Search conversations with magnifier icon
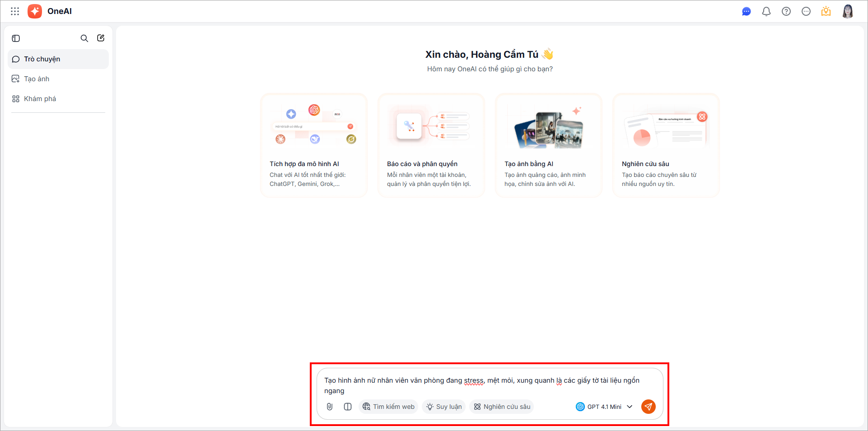The width and height of the screenshot is (868, 431). (x=84, y=38)
